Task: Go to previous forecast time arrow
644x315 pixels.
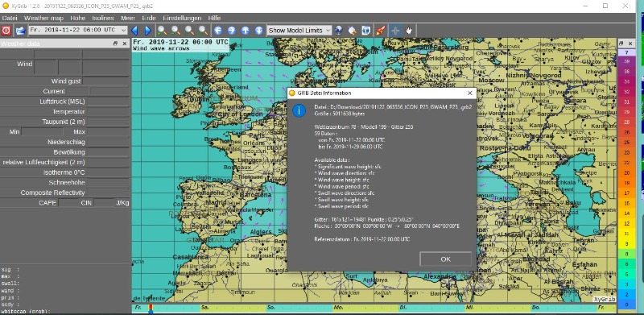Action: tap(134, 31)
